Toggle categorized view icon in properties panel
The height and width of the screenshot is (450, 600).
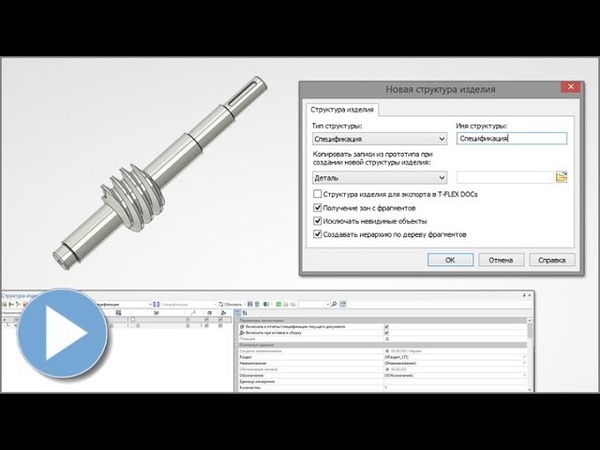[237, 313]
